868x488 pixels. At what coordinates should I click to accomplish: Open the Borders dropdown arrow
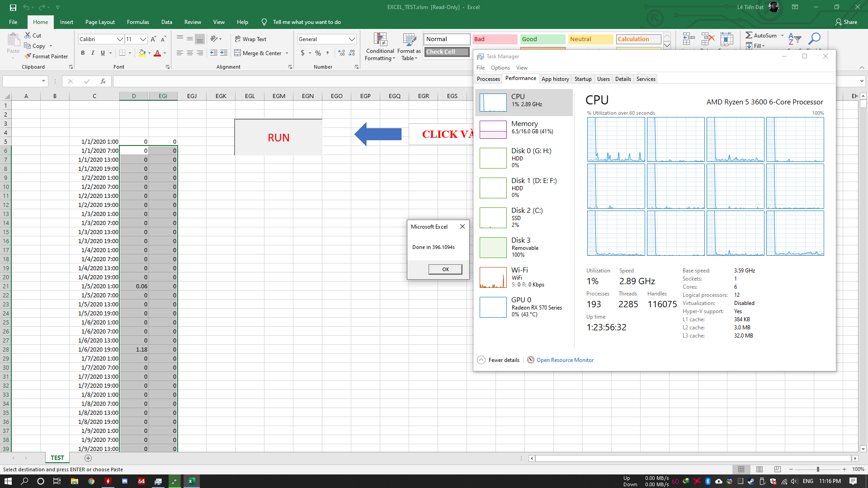pyautogui.click(x=130, y=53)
